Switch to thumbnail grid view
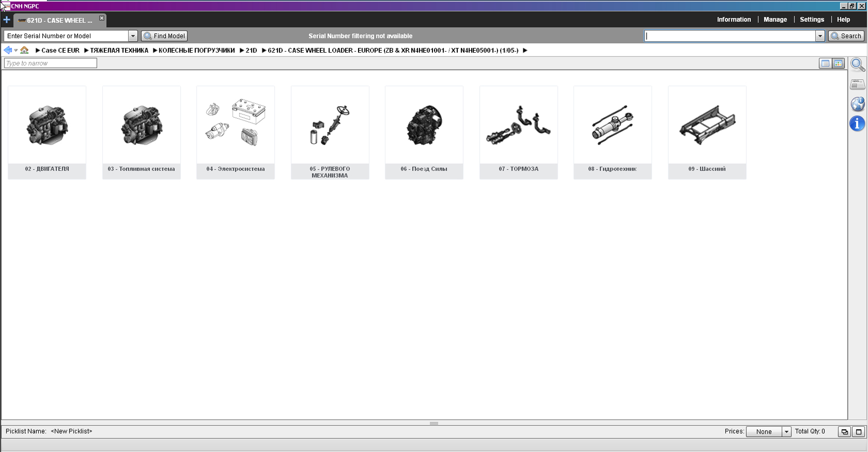 pyautogui.click(x=838, y=64)
